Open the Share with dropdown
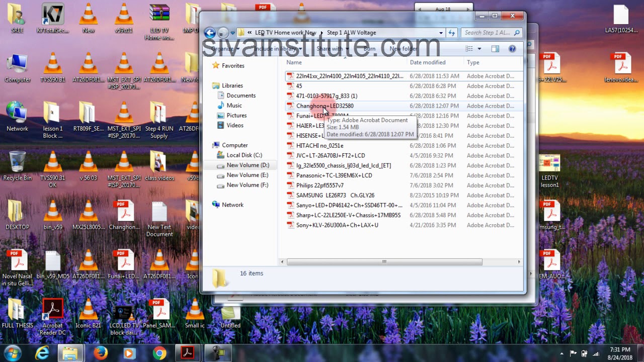 pyautogui.click(x=333, y=49)
